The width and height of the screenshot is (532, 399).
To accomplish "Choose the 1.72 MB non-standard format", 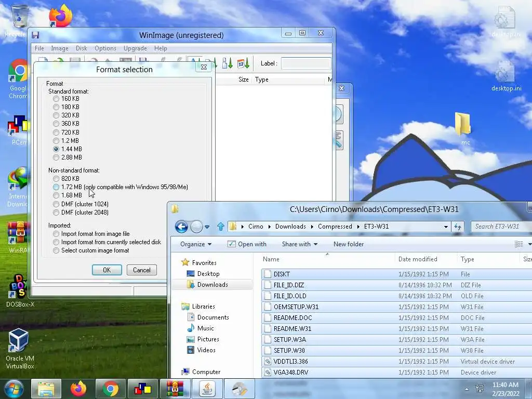I will (x=121, y=187).
